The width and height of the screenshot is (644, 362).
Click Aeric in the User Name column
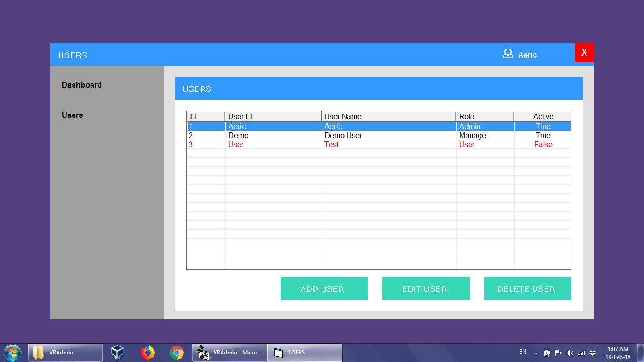pos(389,126)
